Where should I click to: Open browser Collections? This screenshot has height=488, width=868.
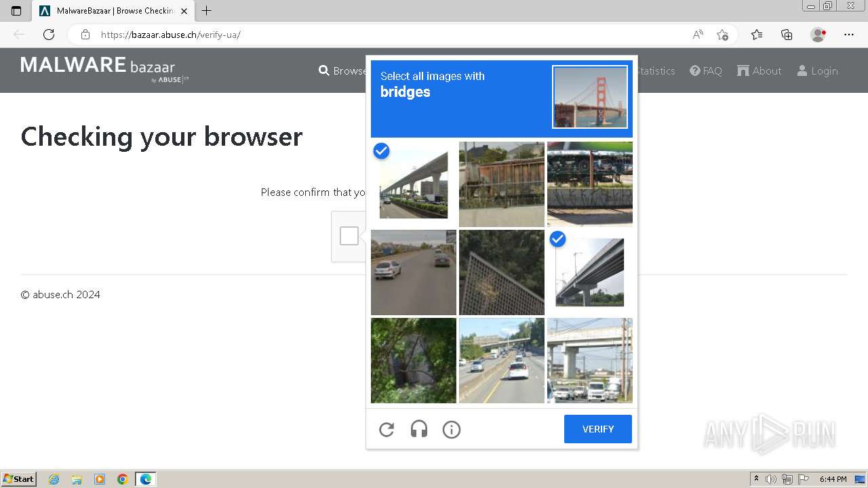[x=787, y=35]
